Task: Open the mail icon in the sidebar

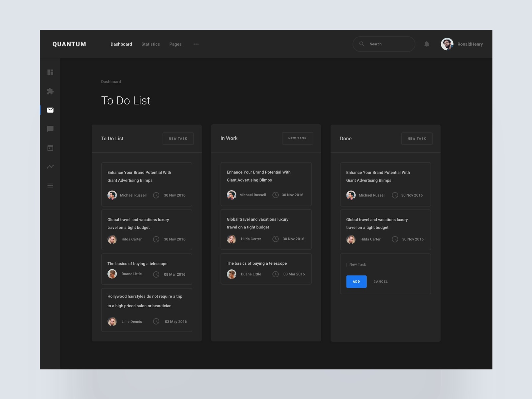Action: click(50, 110)
